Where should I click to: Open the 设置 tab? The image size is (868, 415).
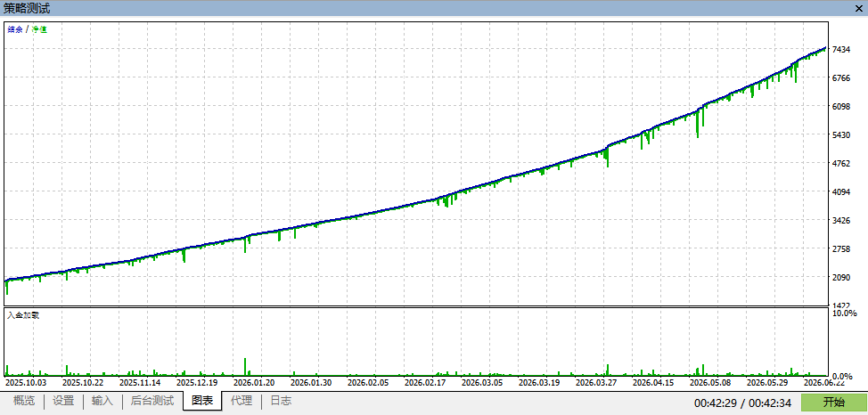point(63,401)
